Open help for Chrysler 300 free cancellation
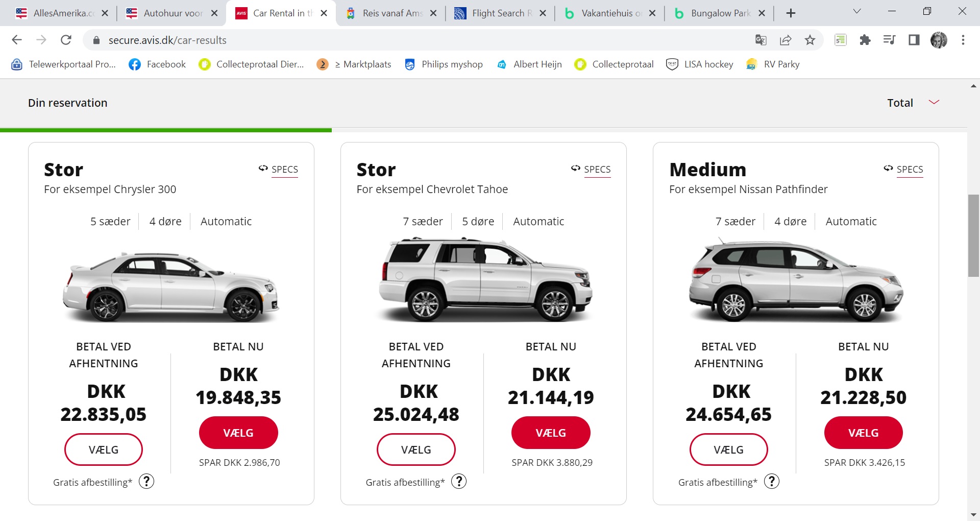This screenshot has width=980, height=521. 146,482
